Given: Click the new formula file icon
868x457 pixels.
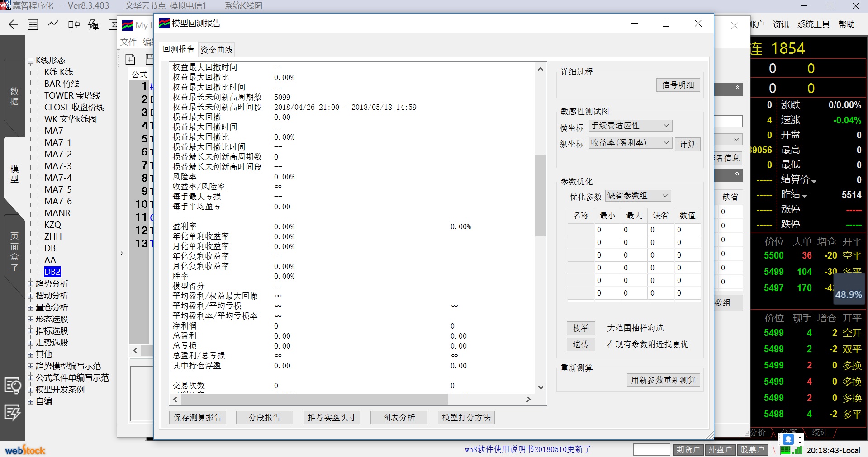Looking at the screenshot, I should (x=130, y=59).
